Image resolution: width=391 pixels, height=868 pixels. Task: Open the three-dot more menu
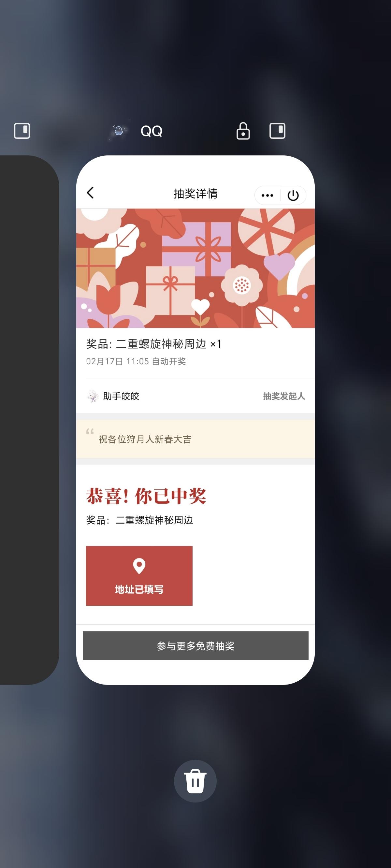tap(267, 195)
